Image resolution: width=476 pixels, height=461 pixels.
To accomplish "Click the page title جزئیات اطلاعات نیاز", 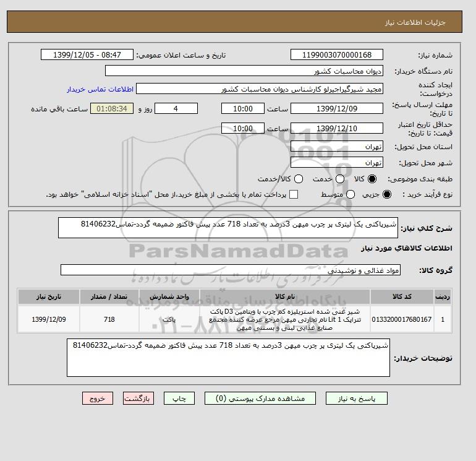I will coord(415,22).
